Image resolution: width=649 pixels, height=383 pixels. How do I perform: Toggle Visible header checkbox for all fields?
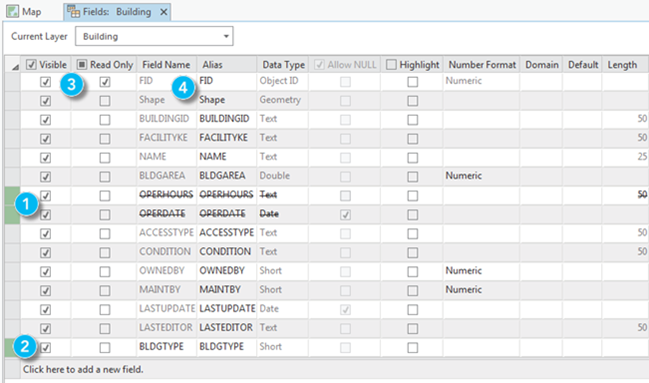(x=31, y=65)
